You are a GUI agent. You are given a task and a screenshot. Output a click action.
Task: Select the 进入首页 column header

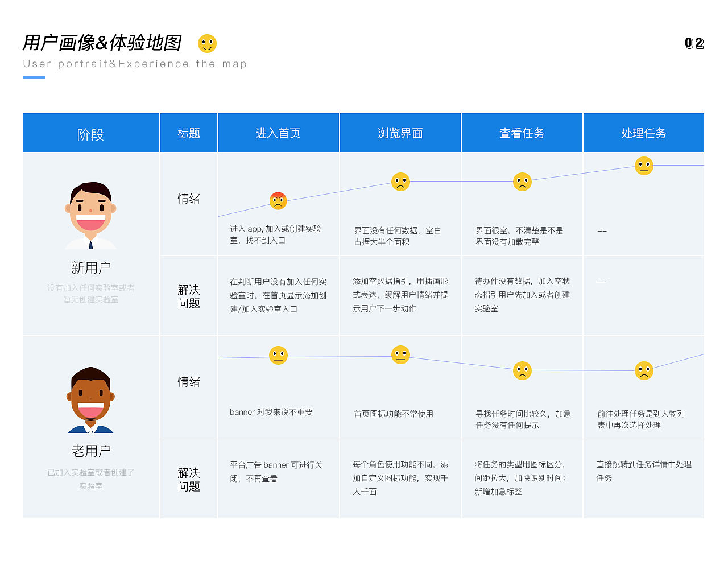pos(278,133)
